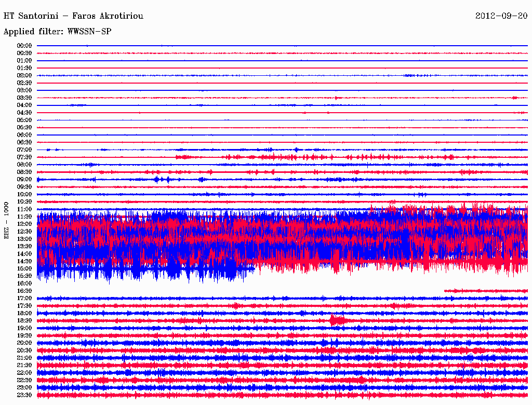The image size is (532, 405).
Task: Select the 08:30 time label
Action: pyautogui.click(x=24, y=172)
